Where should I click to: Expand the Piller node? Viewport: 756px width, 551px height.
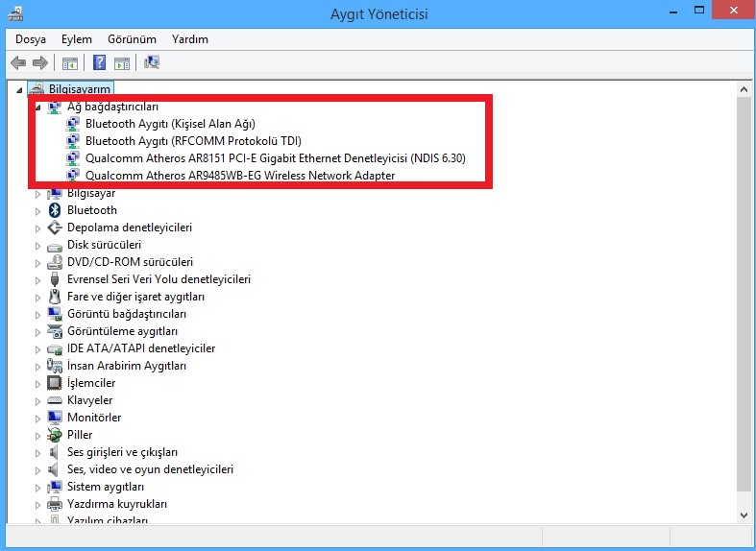37,436
